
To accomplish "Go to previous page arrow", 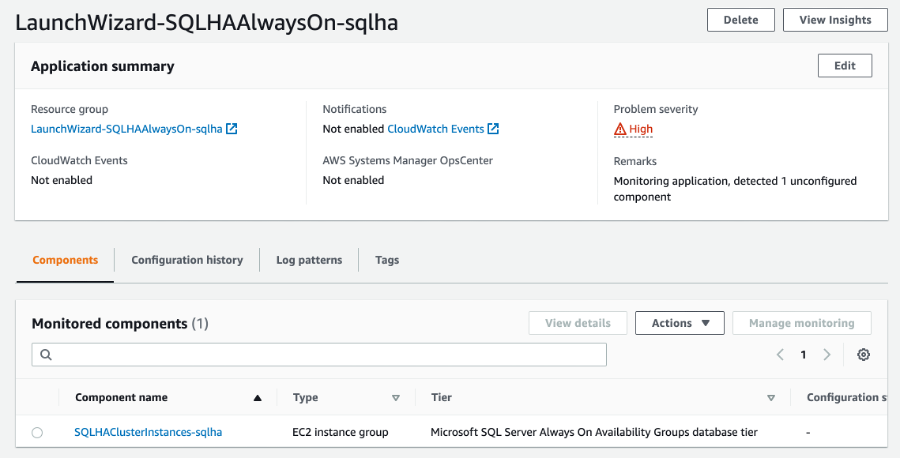I will click(x=781, y=355).
